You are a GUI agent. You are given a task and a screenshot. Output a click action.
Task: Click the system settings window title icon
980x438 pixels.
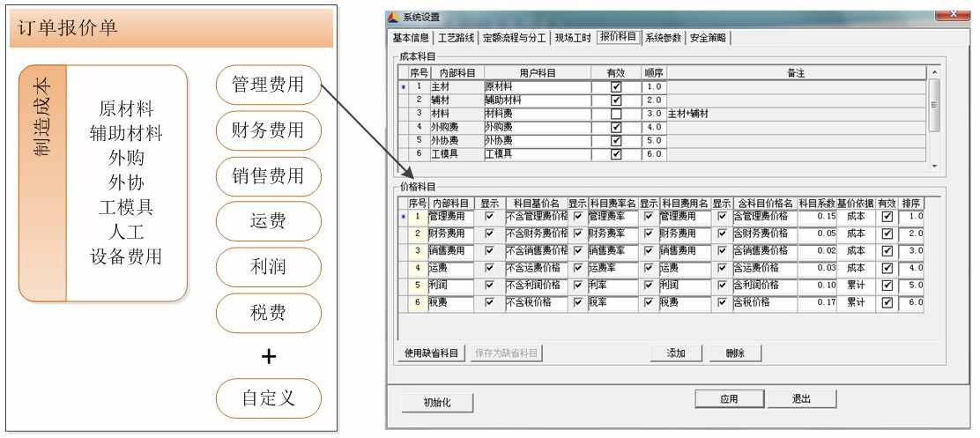pos(393,17)
